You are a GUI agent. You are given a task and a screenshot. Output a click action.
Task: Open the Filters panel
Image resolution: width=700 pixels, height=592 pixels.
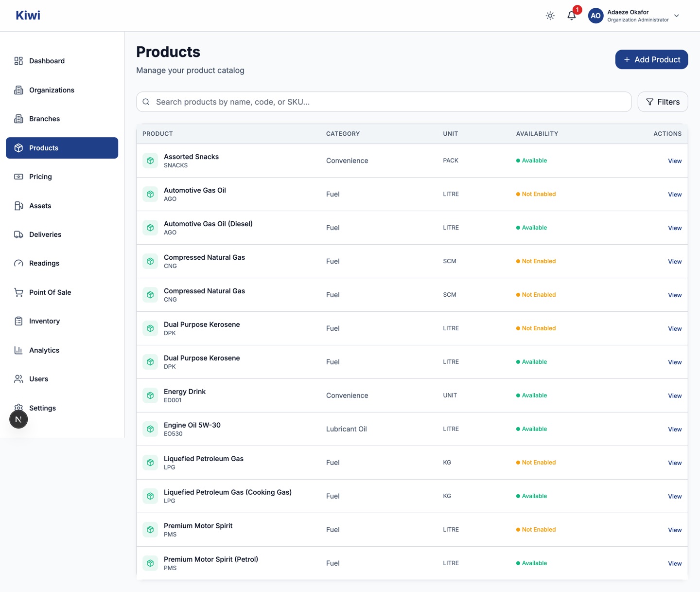click(663, 102)
